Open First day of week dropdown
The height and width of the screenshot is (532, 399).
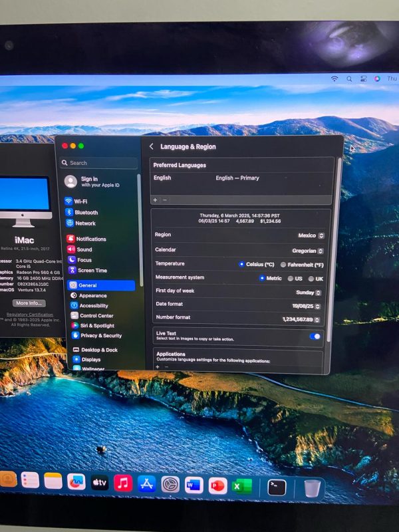309,293
